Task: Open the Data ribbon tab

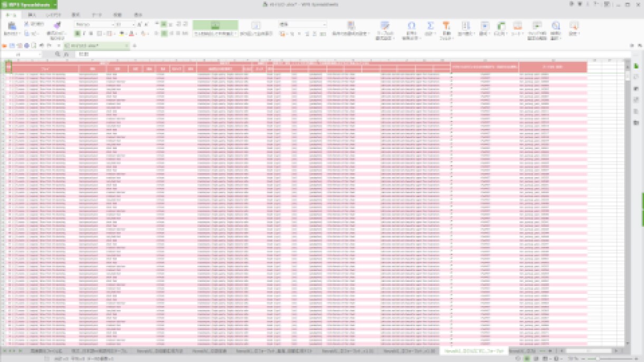Action: 97,15
